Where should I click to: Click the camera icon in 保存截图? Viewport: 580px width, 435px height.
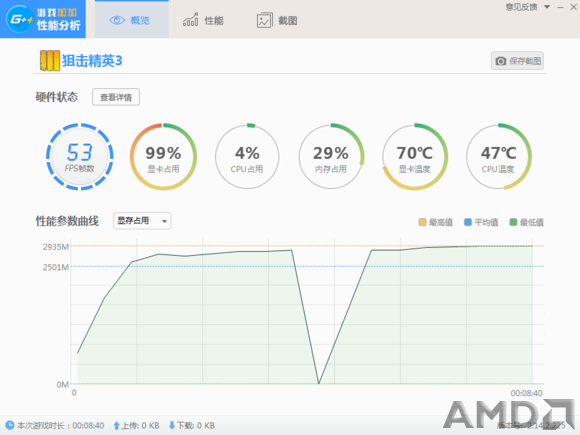500,61
